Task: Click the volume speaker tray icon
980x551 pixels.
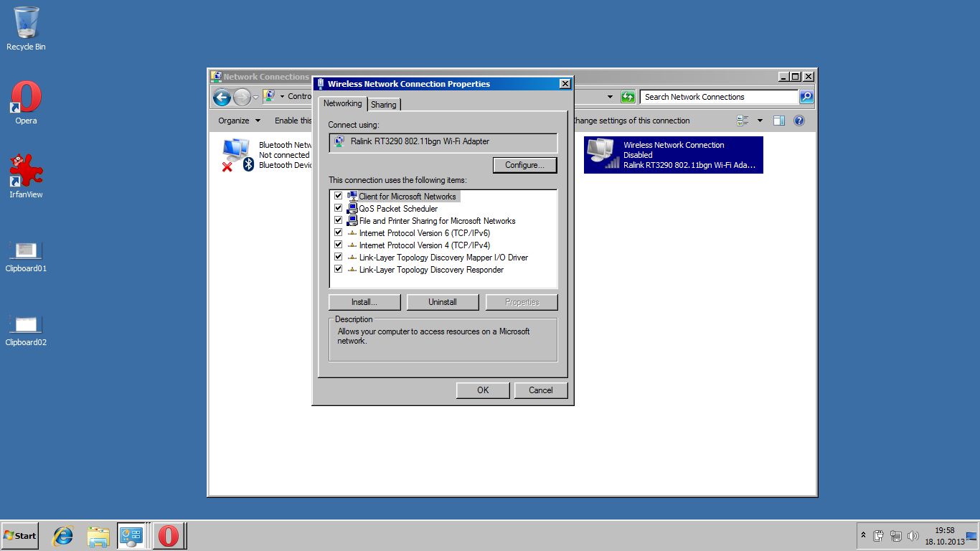Action: pos(913,535)
